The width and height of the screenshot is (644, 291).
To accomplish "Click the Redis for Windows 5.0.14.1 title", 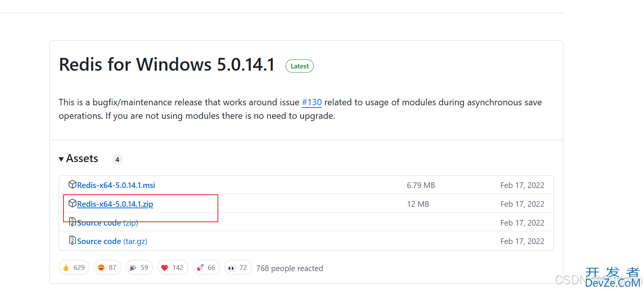I will click(x=167, y=65).
